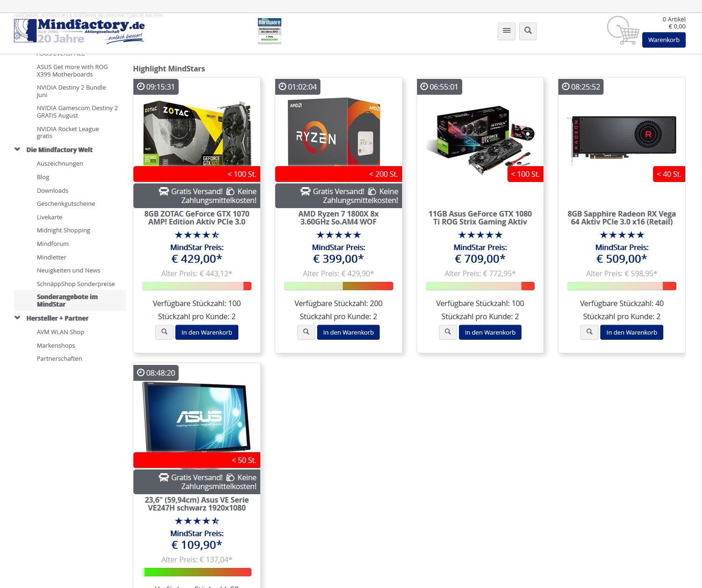Click the 09:15:31 countdown timer badge
Viewport: 702px width, 588px height.
[x=156, y=87]
